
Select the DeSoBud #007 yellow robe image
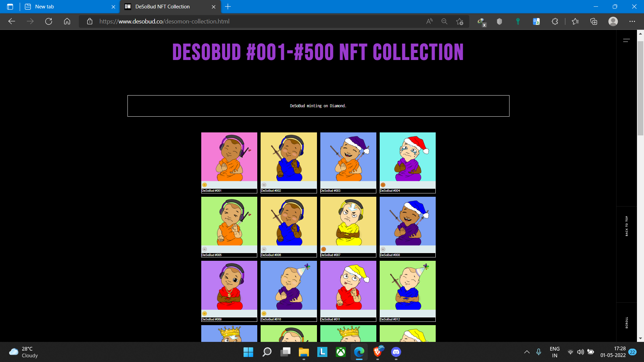point(348,221)
